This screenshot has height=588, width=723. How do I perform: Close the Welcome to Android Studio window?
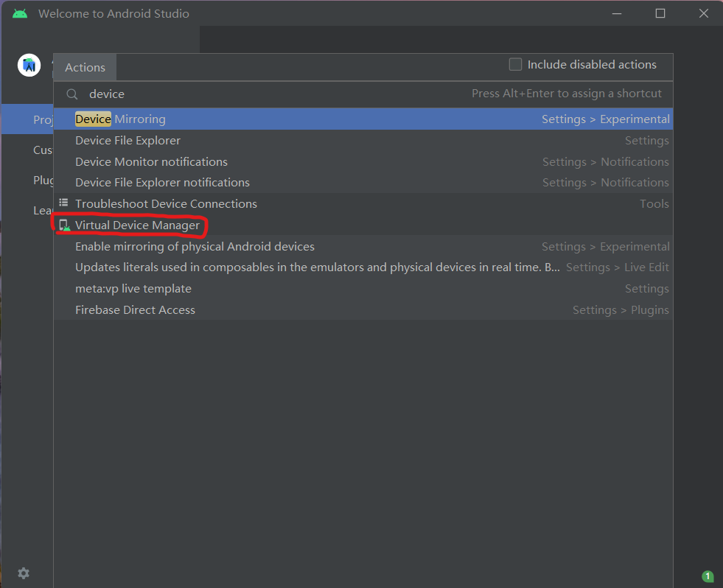pyautogui.click(x=704, y=13)
